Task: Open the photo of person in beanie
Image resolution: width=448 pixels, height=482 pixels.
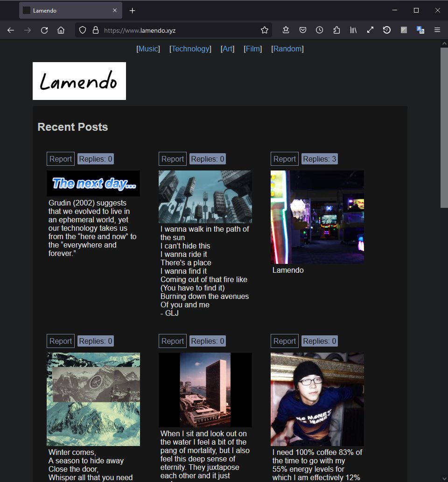Action: pos(317,399)
